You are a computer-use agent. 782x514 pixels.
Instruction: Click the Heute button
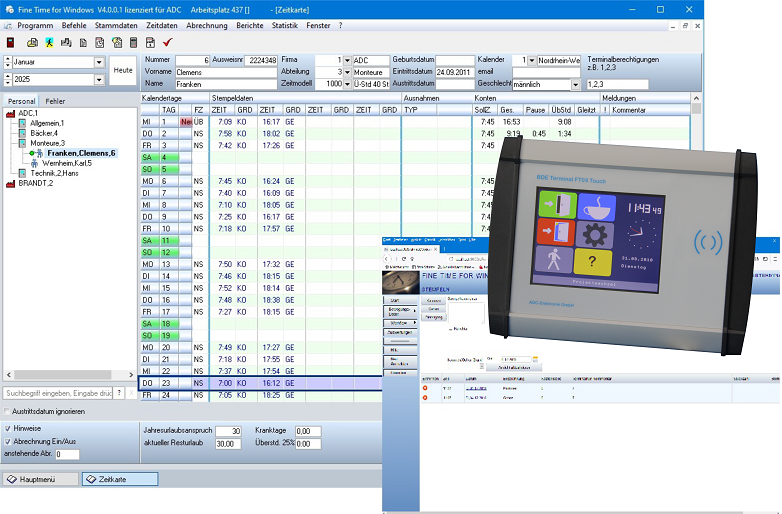click(122, 70)
